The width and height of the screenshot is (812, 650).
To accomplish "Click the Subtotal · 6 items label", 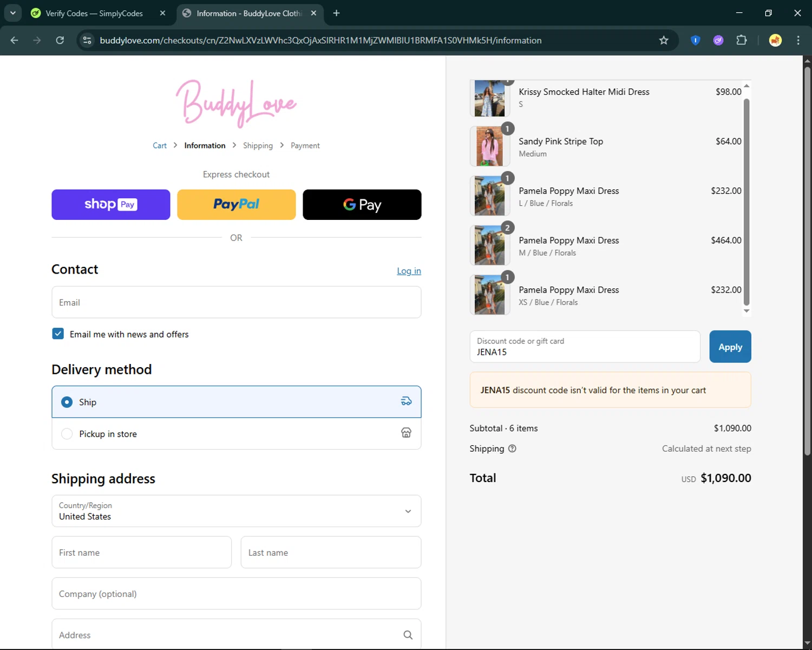I will coord(503,428).
